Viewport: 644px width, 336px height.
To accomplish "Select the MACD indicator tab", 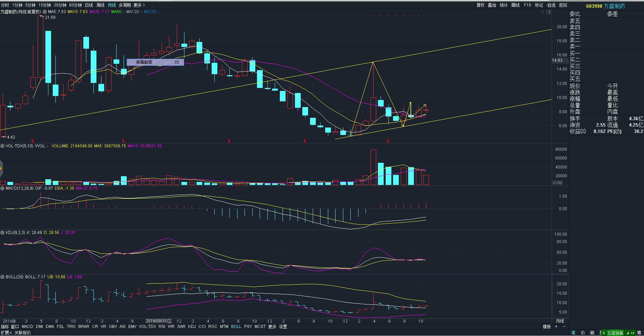I will (x=28, y=327).
